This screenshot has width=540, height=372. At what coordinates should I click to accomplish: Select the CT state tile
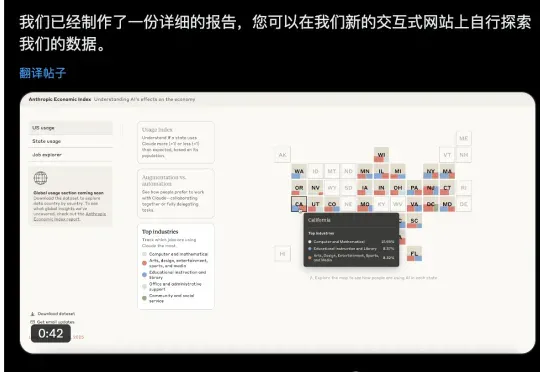(x=447, y=188)
